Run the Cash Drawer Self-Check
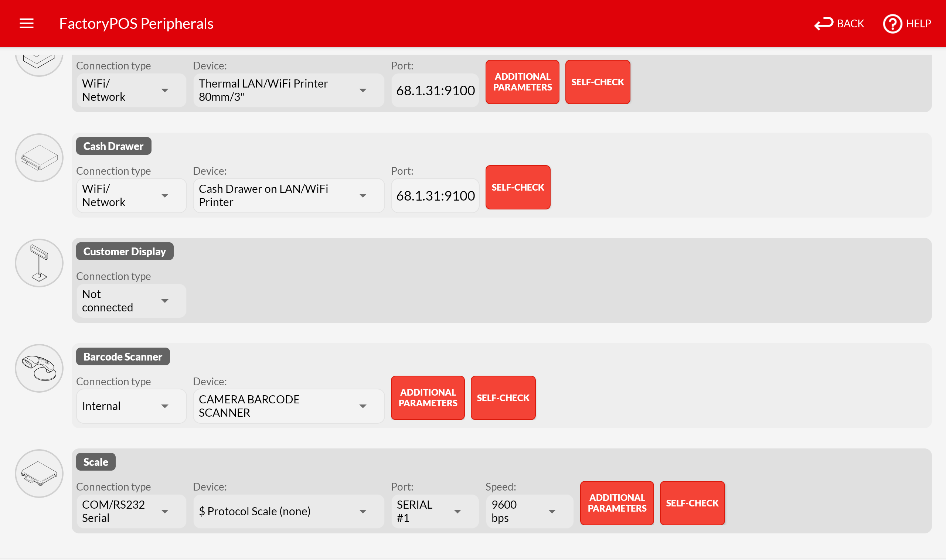946x560 pixels. (x=518, y=187)
